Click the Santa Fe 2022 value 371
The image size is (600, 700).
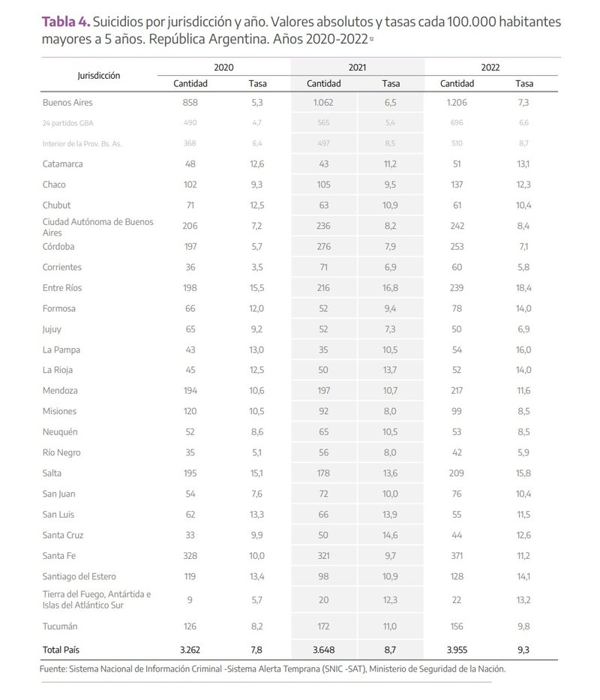457,556
